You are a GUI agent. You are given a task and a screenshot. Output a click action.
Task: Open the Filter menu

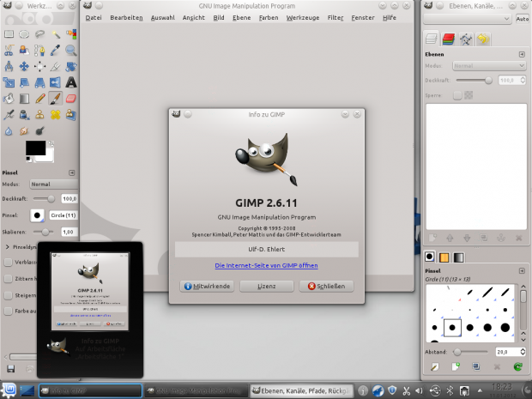click(336, 18)
